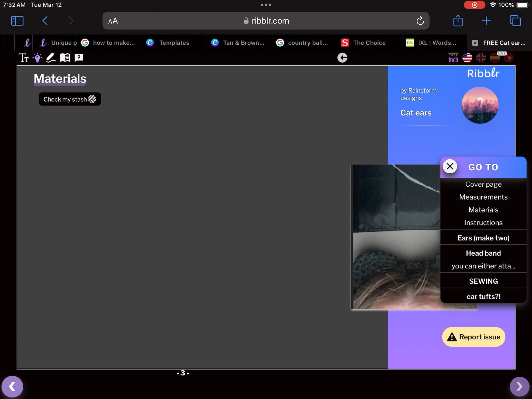The image size is (532, 399).
Task: Go to Cover page
Action: point(483,184)
